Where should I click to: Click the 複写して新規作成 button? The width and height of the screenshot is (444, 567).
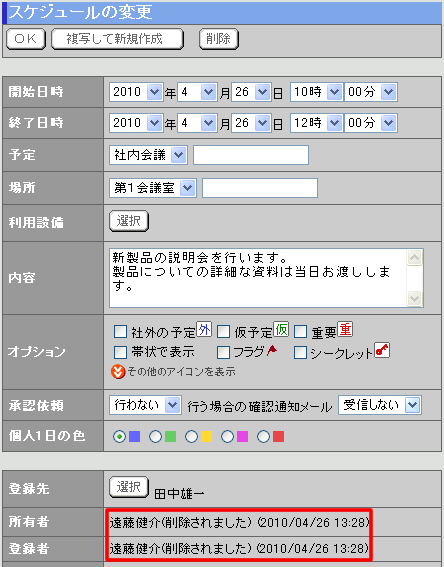(x=118, y=39)
